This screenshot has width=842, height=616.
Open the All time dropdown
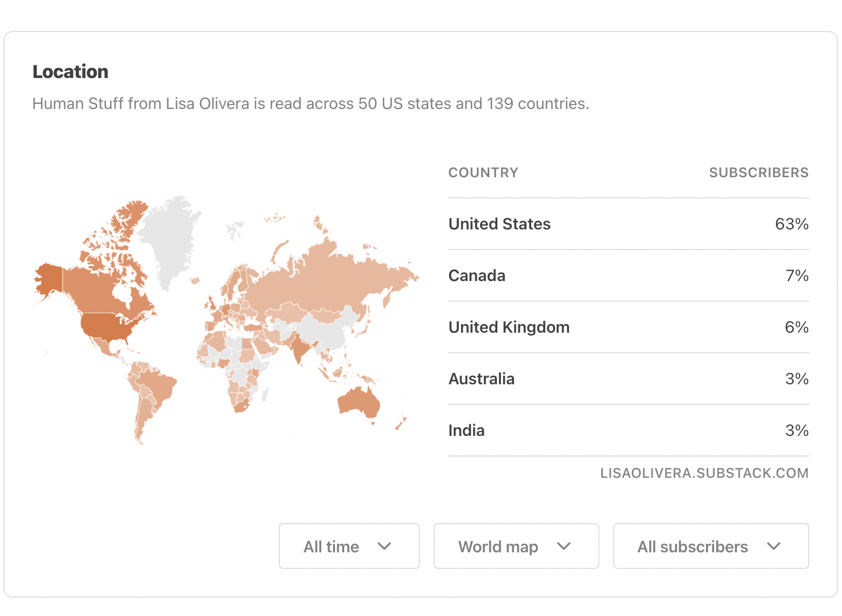click(349, 546)
